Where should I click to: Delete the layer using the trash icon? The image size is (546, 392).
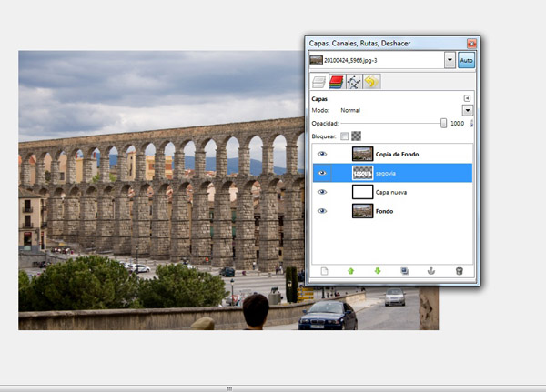pos(459,271)
